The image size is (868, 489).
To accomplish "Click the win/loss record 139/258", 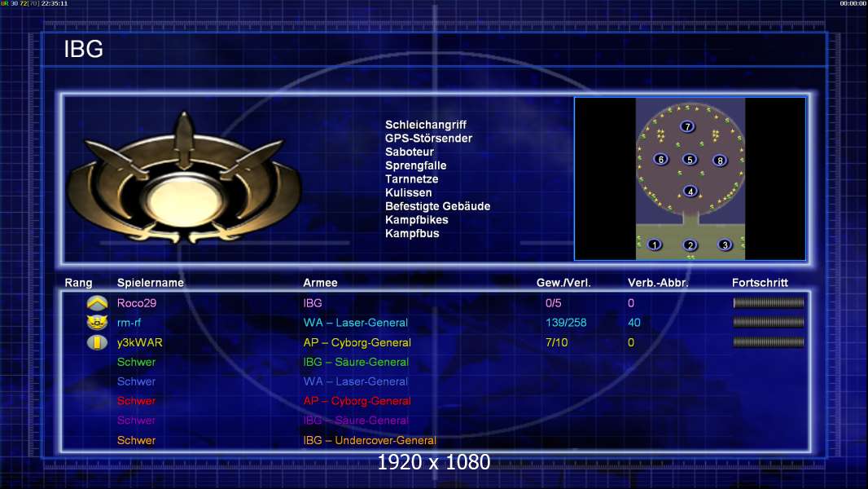I will (566, 322).
